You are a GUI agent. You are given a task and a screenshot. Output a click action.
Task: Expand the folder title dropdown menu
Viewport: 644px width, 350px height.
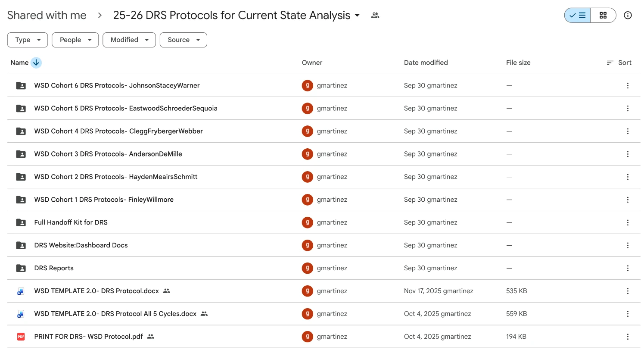357,16
